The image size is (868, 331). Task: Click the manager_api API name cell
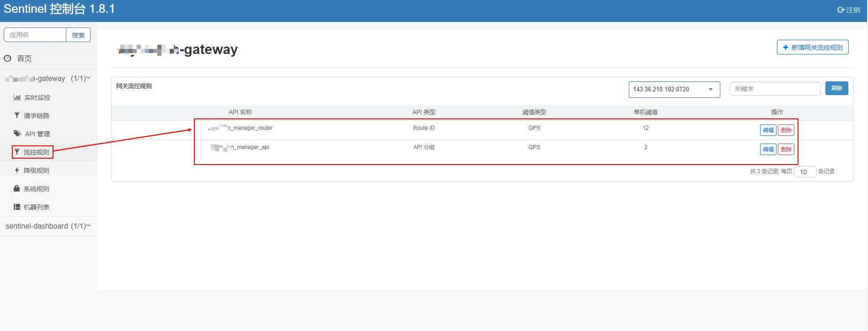(x=240, y=147)
